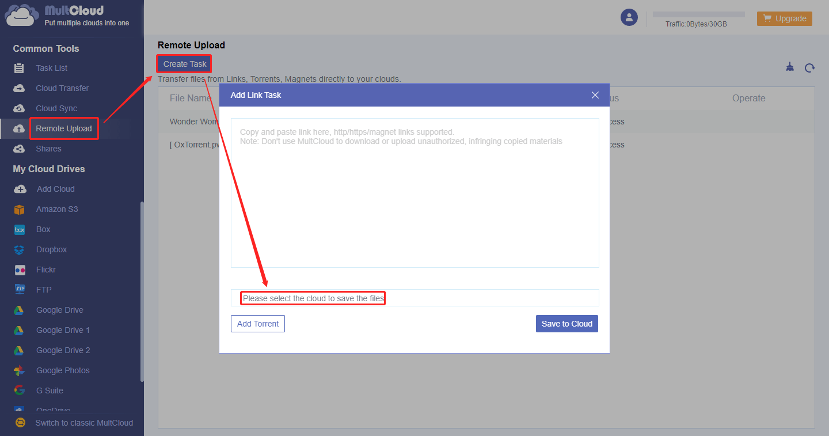Screen dimensions: 830x436
Task: Click the classic MultCloud switch icon
Action: click(21, 423)
